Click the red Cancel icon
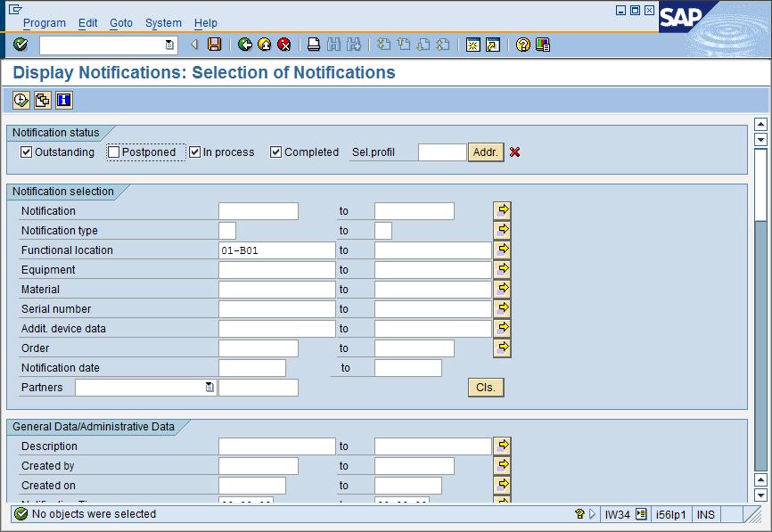 coord(284,45)
